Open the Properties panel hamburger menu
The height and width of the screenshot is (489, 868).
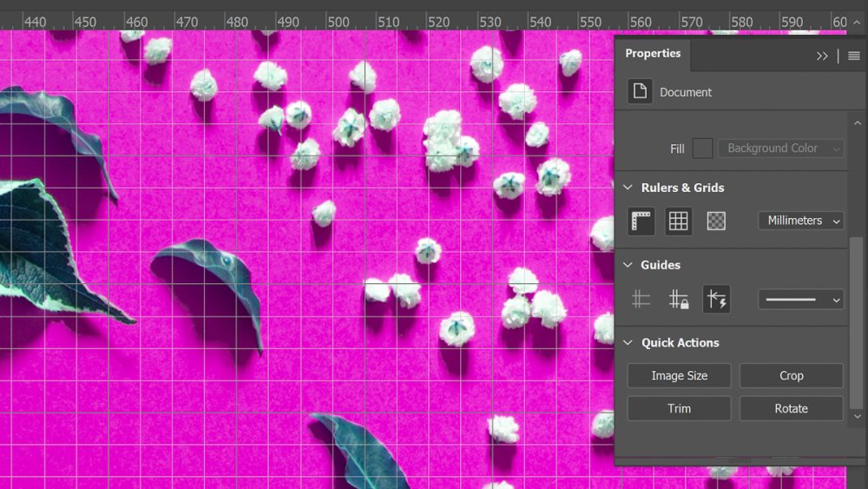tap(853, 56)
